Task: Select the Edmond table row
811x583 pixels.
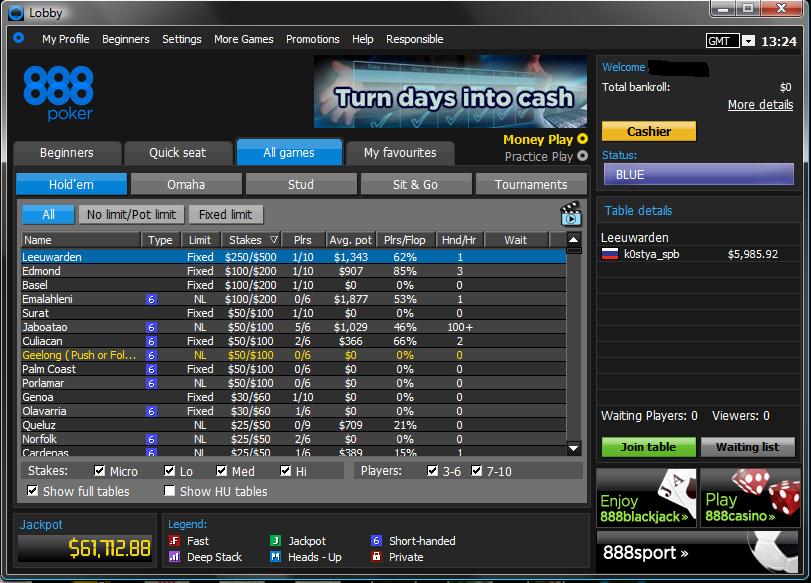Action: tap(293, 271)
